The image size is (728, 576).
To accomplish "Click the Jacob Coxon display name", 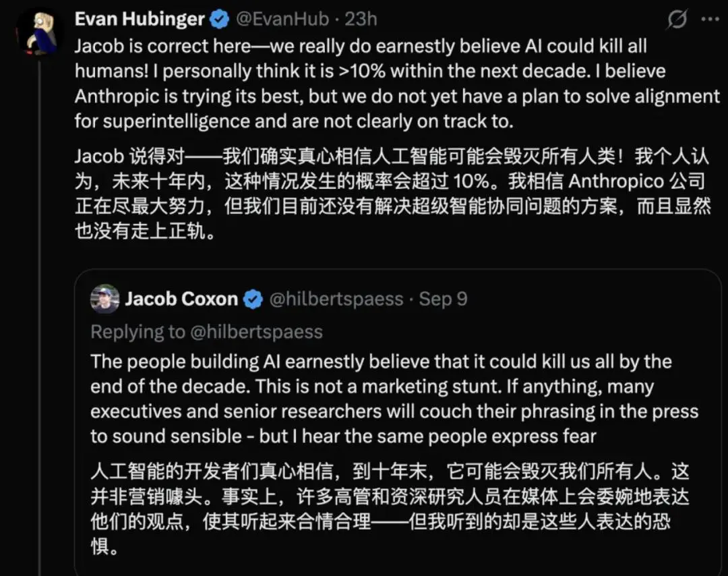I will pos(181,299).
